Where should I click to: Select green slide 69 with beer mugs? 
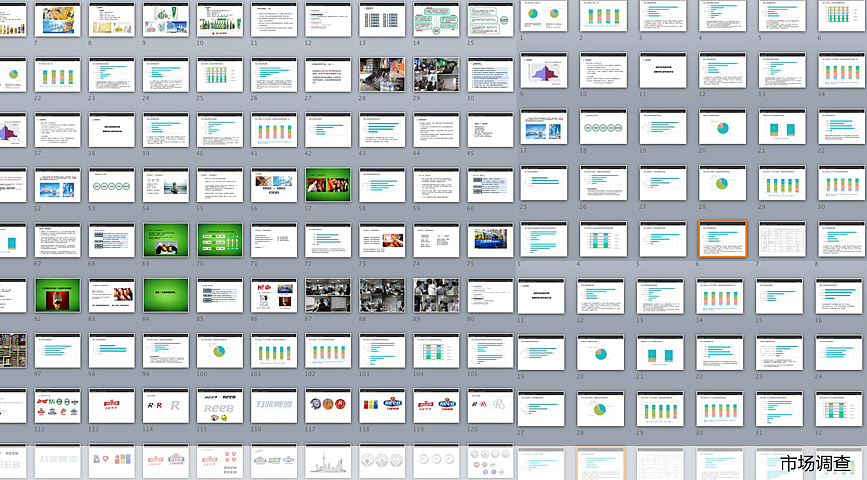165,241
